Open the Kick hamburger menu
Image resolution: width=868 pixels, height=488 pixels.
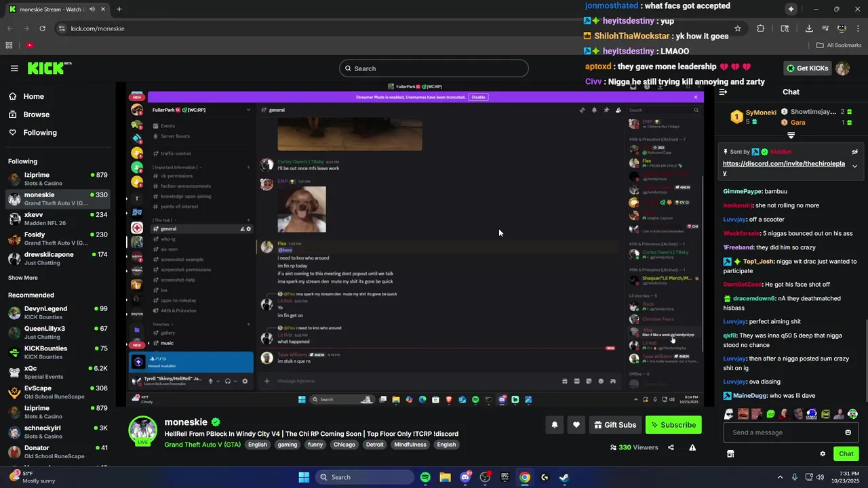(x=14, y=68)
